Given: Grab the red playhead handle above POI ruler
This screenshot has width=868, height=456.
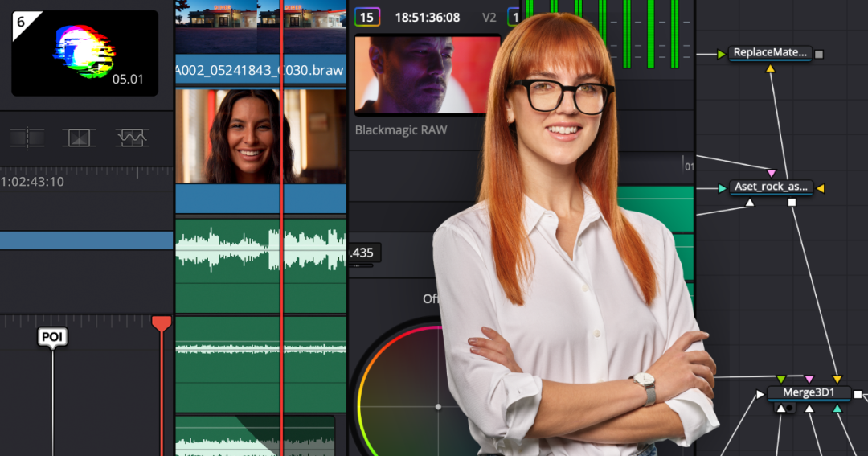Looking at the screenshot, I should click(x=161, y=323).
